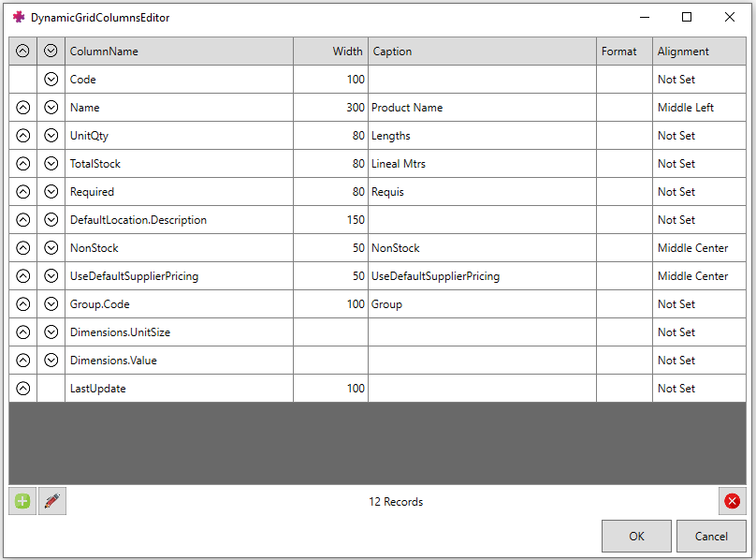Move the LastUpdate row up
The height and width of the screenshot is (560, 756).
coord(22,388)
